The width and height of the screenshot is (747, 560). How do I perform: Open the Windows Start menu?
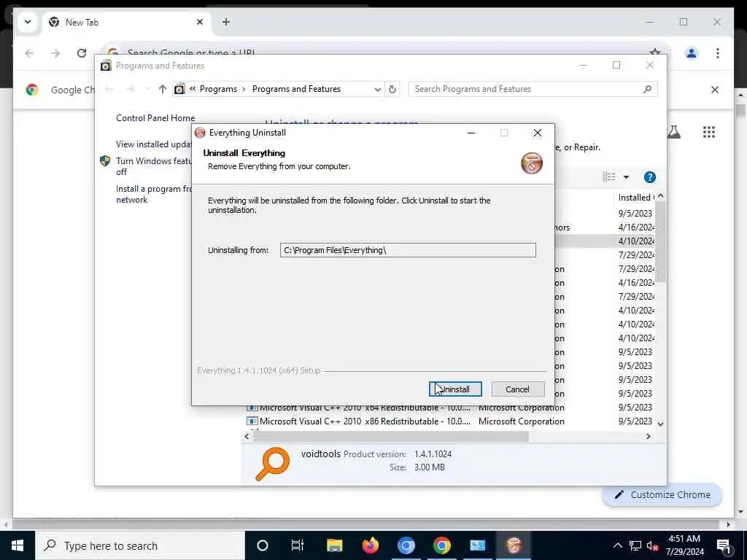pos(18,545)
